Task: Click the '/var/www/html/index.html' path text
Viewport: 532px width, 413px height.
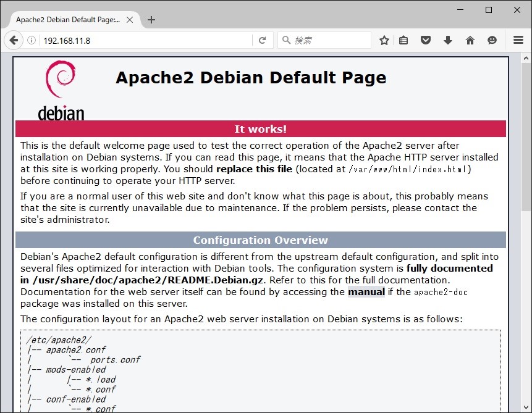Action: [407, 169]
